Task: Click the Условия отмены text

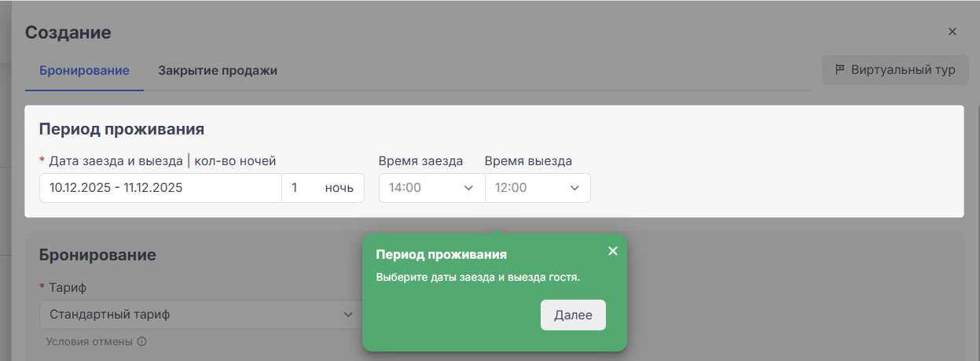Action: [90, 342]
